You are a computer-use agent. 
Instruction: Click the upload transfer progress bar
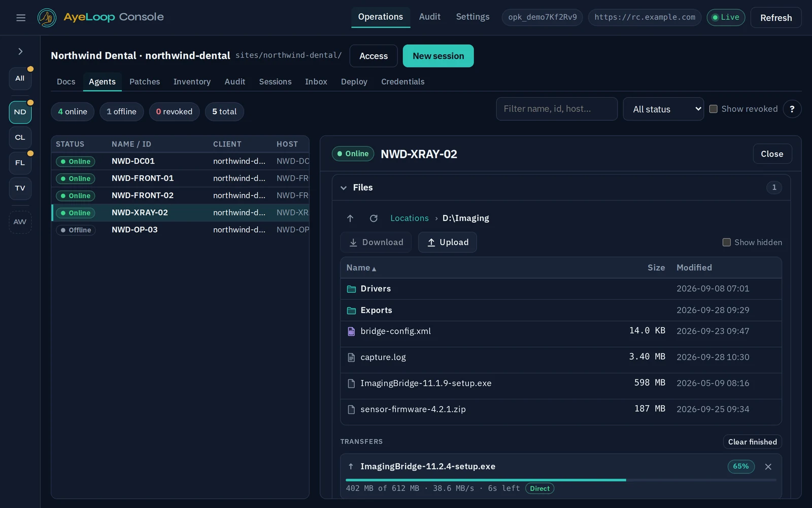(x=561, y=480)
